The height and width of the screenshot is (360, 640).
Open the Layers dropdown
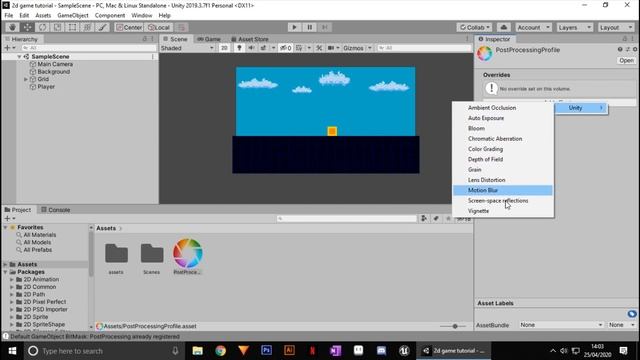coord(574,27)
